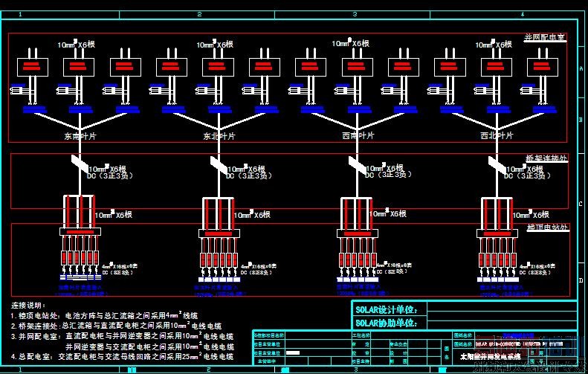The height and width of the screenshot is (374, 588).
Task: Click the 桥架连接处 zone label
Action: tap(546, 158)
